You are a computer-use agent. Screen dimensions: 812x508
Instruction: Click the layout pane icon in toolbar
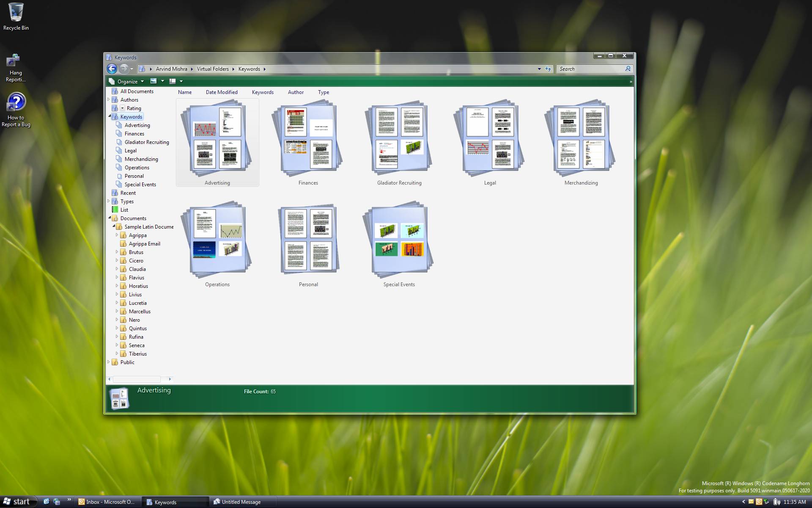tap(173, 81)
